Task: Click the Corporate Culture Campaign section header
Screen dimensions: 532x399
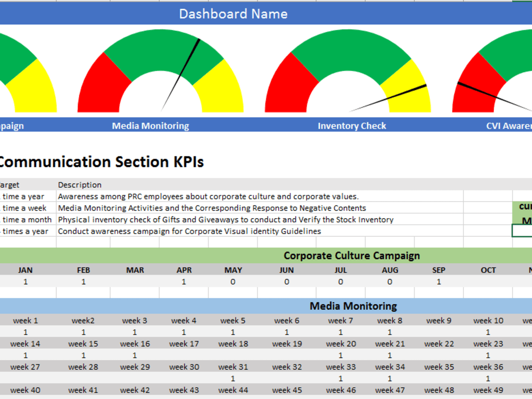Action: click(351, 255)
